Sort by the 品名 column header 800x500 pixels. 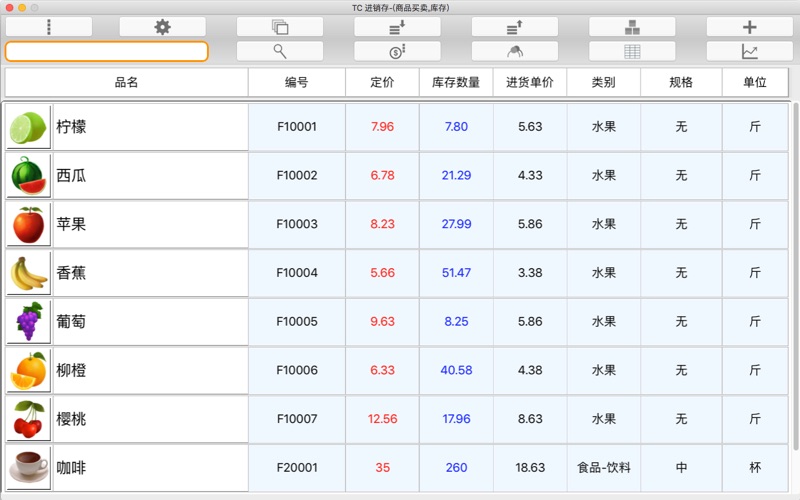(x=127, y=83)
